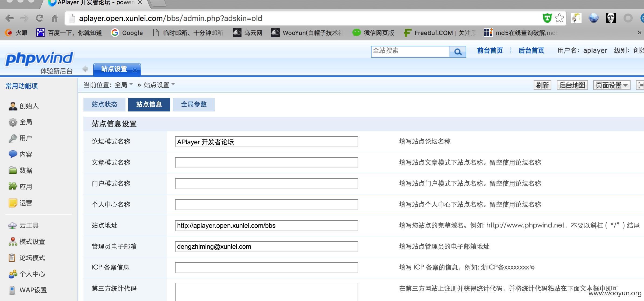Click the grey circle extension icon
The height and width of the screenshot is (301, 644).
tap(628, 18)
